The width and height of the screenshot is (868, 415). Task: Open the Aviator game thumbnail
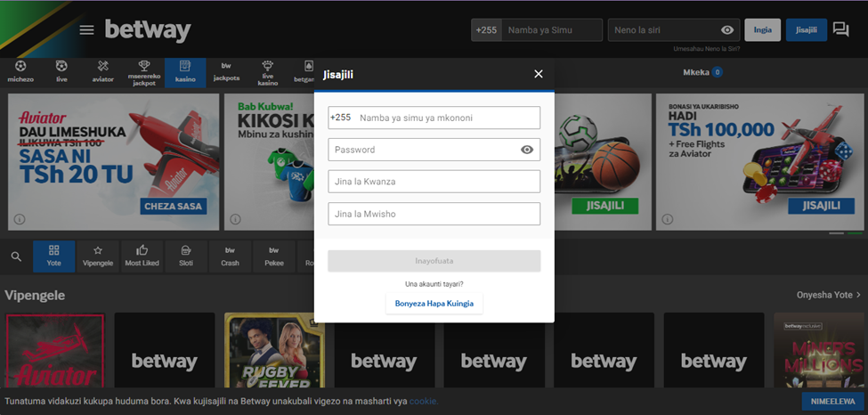coord(55,350)
